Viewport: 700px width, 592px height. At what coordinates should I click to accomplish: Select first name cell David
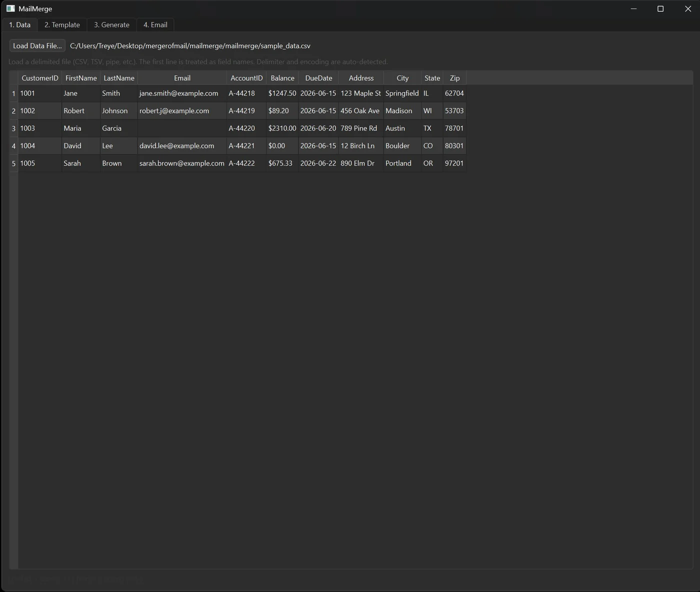(x=81, y=146)
